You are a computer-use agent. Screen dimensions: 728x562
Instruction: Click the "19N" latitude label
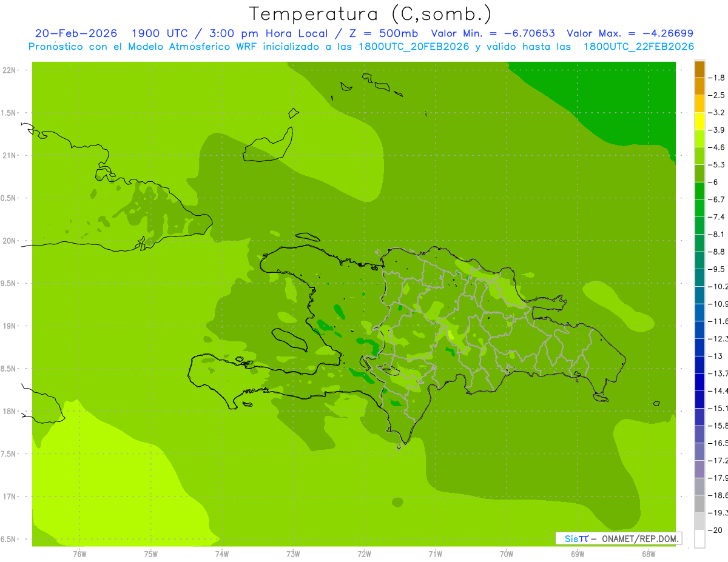8,326
